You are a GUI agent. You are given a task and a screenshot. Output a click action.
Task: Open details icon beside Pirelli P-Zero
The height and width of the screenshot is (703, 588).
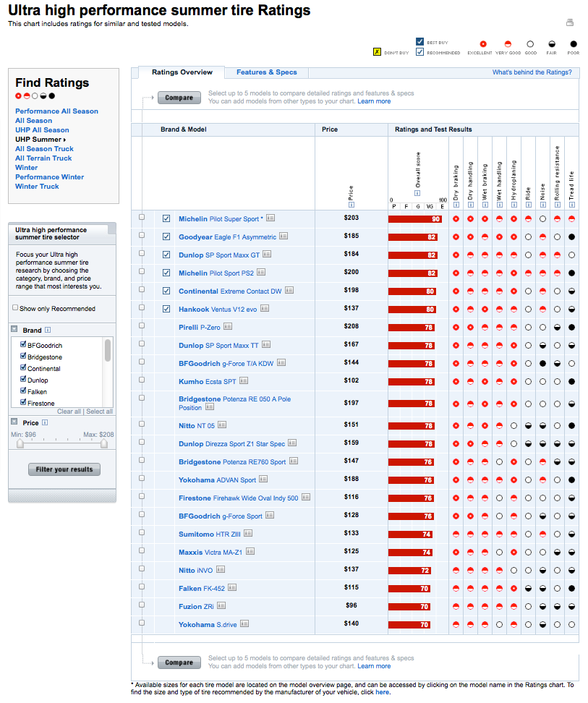click(x=228, y=326)
